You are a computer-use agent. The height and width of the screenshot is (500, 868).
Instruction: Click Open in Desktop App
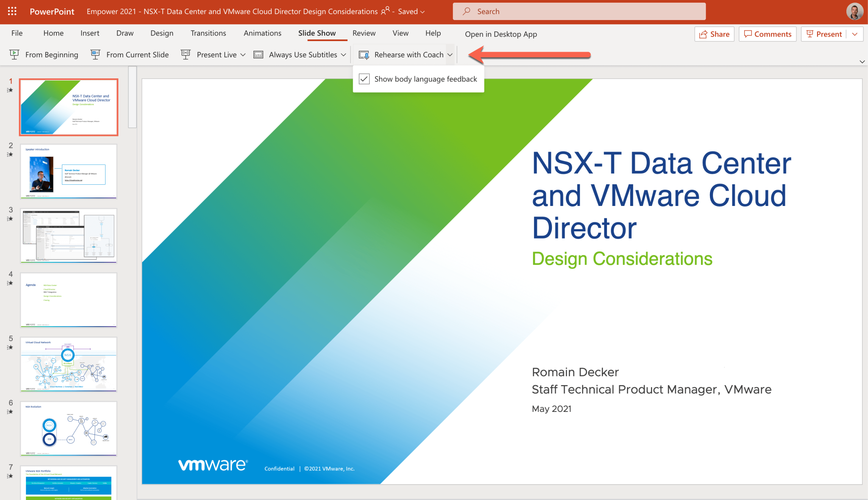click(x=501, y=34)
